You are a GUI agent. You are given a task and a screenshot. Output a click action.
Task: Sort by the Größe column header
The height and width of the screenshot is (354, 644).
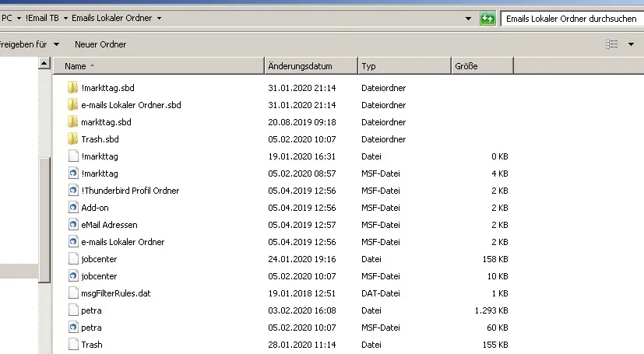[482, 66]
